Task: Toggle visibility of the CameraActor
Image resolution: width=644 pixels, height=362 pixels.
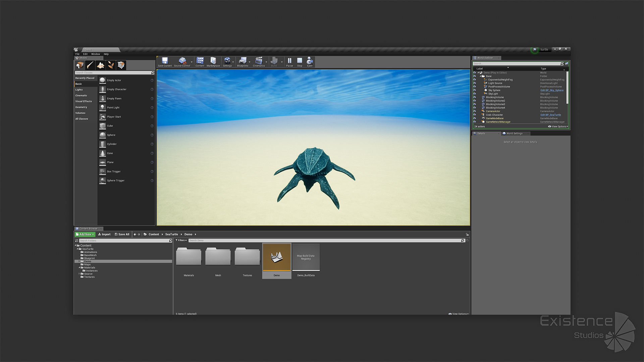Action: (x=474, y=111)
